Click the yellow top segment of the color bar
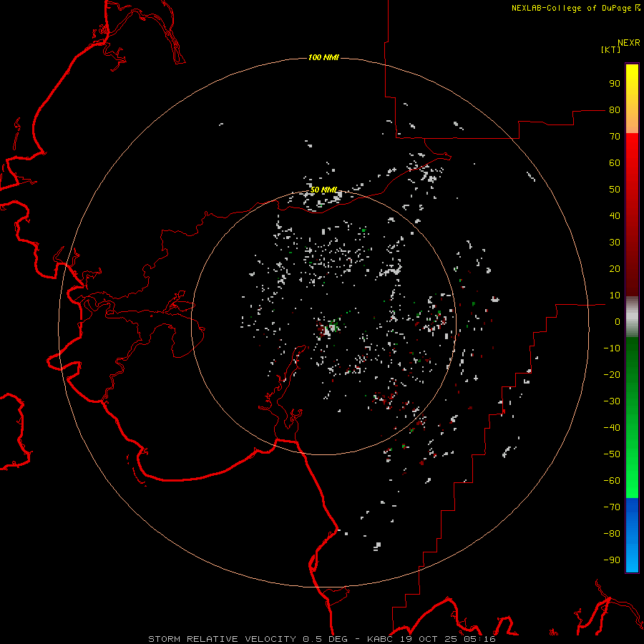This screenshot has width=644, height=644. coord(632,99)
